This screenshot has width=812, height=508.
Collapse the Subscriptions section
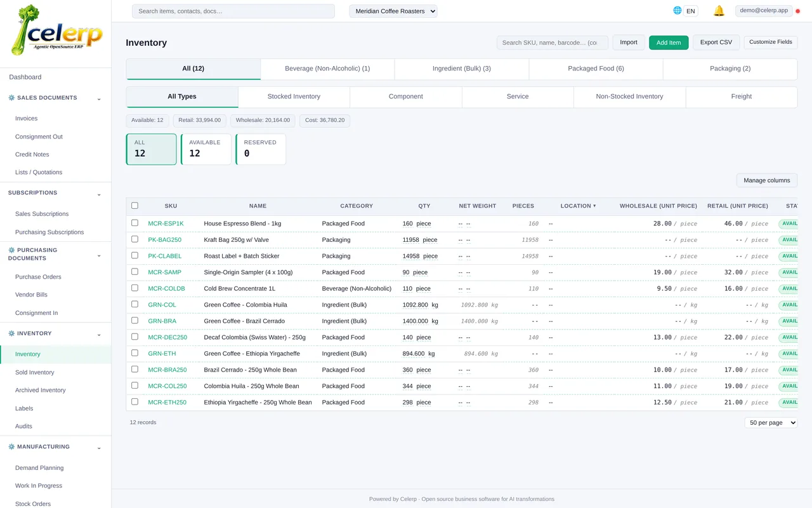pyautogui.click(x=99, y=194)
